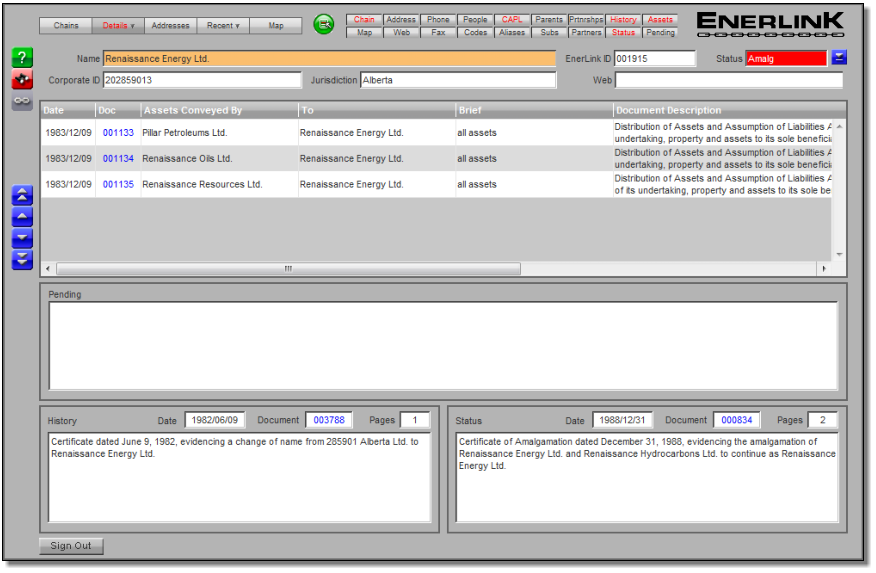
Task: Switch to the Phone tab
Action: (438, 20)
